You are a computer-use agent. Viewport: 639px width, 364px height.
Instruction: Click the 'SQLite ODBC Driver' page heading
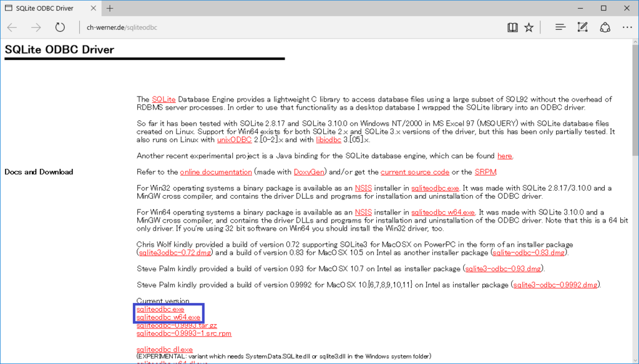pos(59,50)
